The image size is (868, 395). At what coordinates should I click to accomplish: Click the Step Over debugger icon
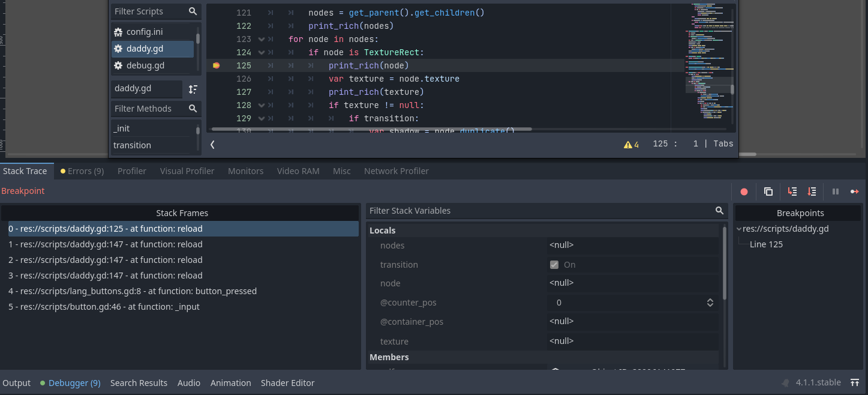point(812,191)
